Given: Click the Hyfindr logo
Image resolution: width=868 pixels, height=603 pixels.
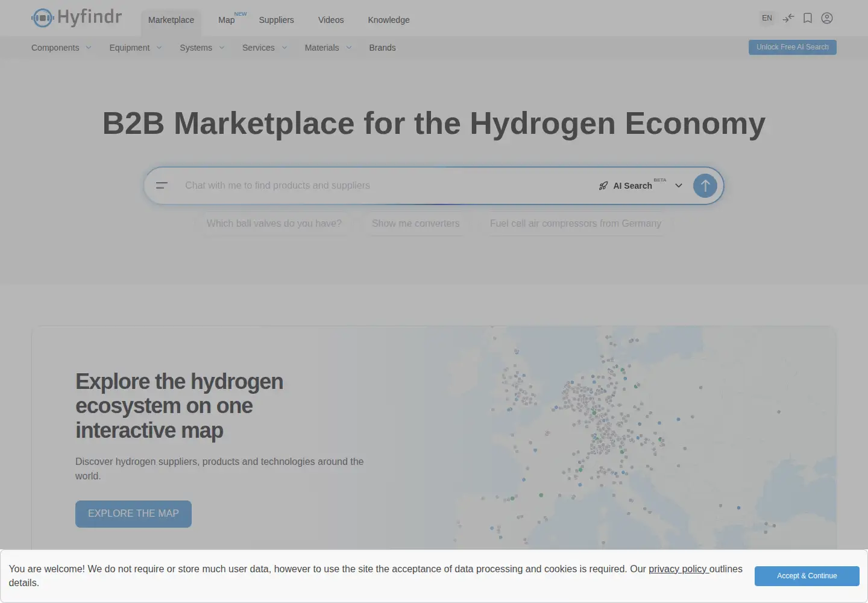Looking at the screenshot, I should [x=77, y=17].
